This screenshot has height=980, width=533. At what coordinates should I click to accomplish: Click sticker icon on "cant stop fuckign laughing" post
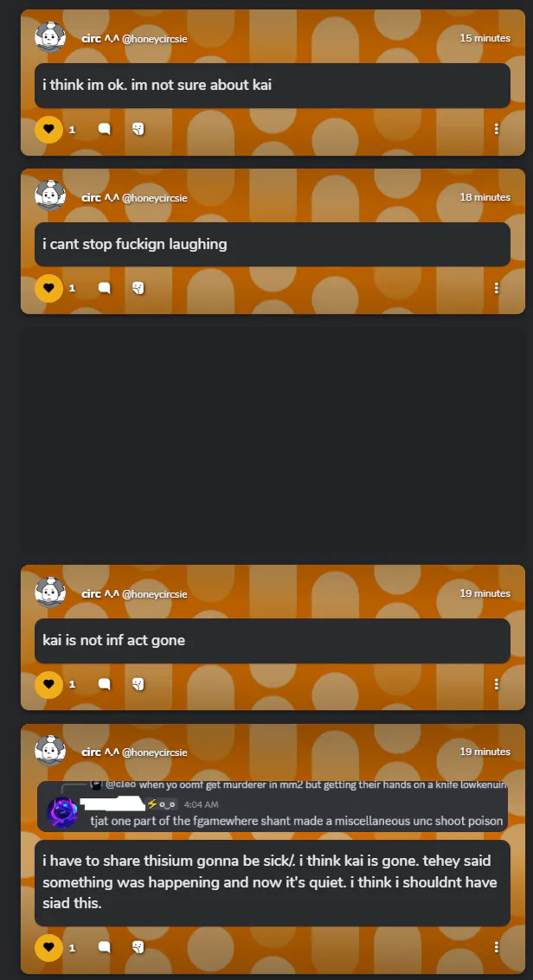(138, 288)
